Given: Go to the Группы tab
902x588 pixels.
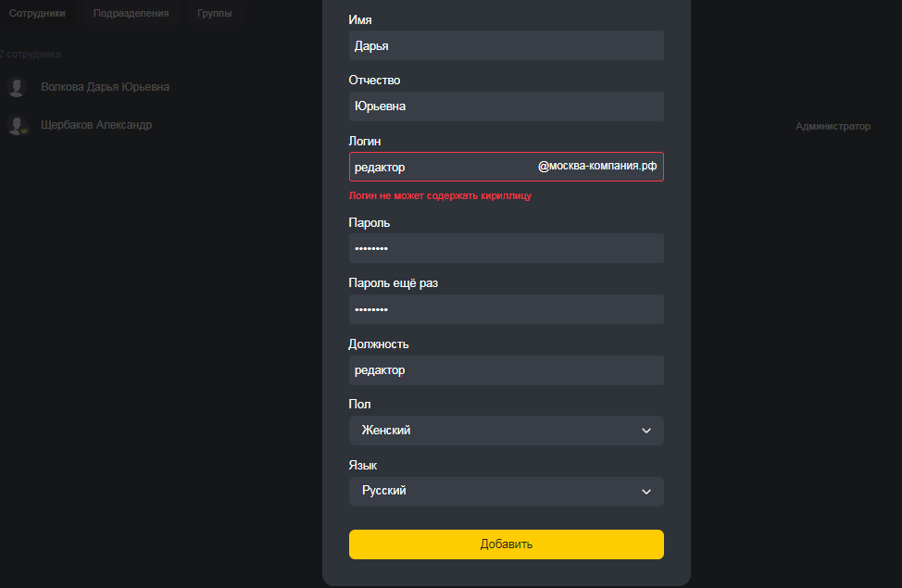Looking at the screenshot, I should click(215, 14).
